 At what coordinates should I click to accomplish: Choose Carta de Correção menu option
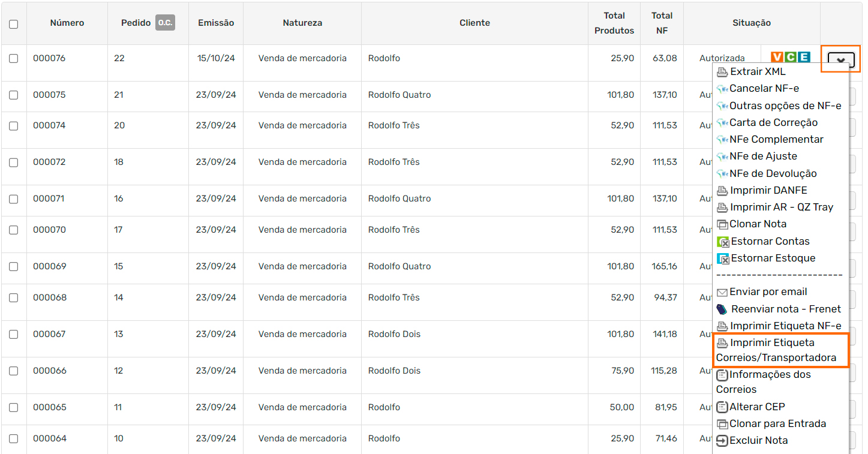pos(773,122)
